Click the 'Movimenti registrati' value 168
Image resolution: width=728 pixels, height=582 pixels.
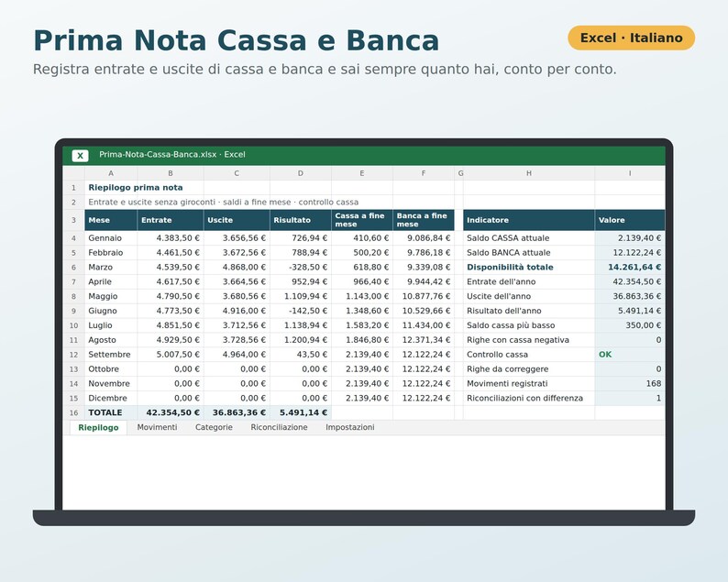[x=630, y=383]
